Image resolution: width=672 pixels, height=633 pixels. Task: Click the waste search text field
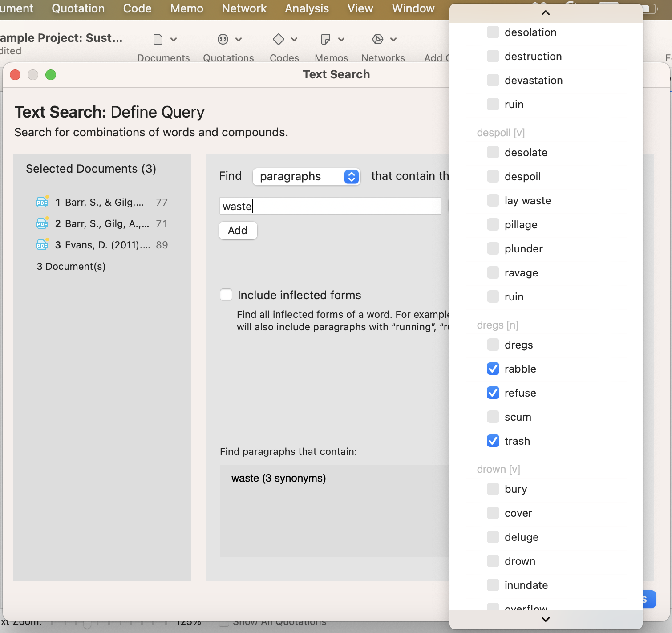pos(329,206)
